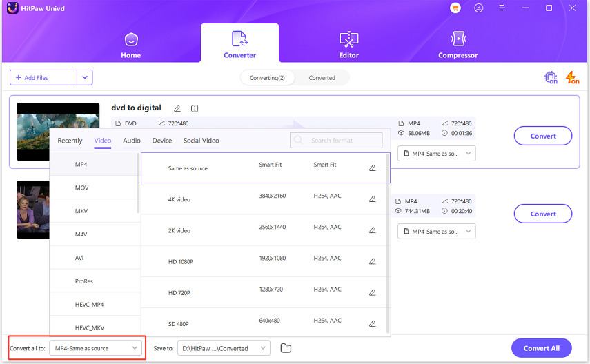Edit the 2K video preset settings
This screenshot has width=590, height=364.
[372, 230]
